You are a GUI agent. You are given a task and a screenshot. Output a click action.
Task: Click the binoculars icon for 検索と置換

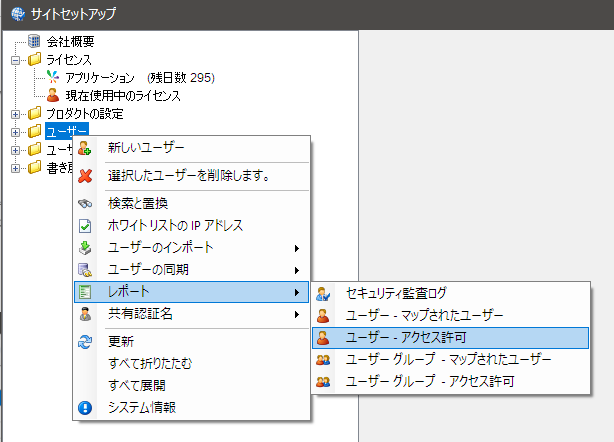[85, 204]
